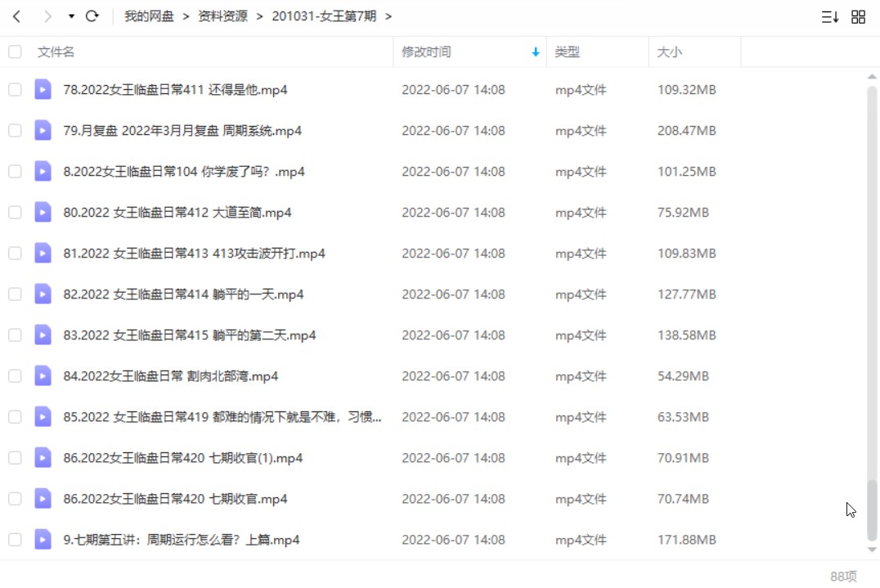Click the blue sort direction arrow
Viewport: 880px width, 588px height.
[x=536, y=52]
